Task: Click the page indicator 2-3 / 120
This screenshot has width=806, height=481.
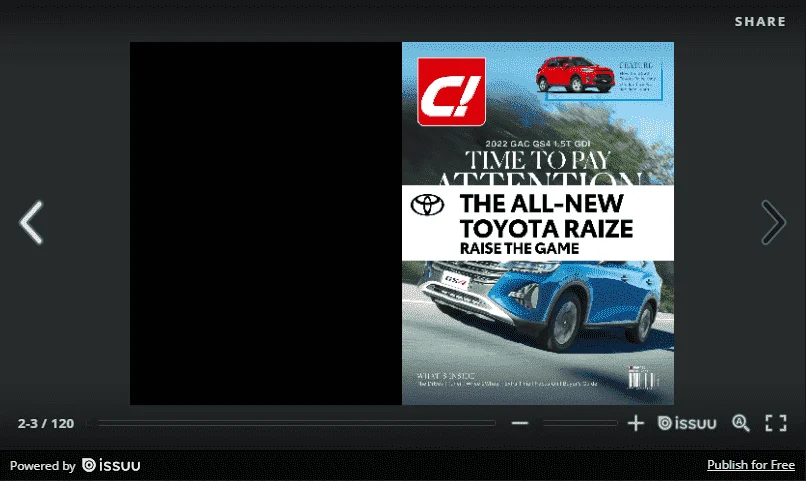Action: tap(46, 423)
